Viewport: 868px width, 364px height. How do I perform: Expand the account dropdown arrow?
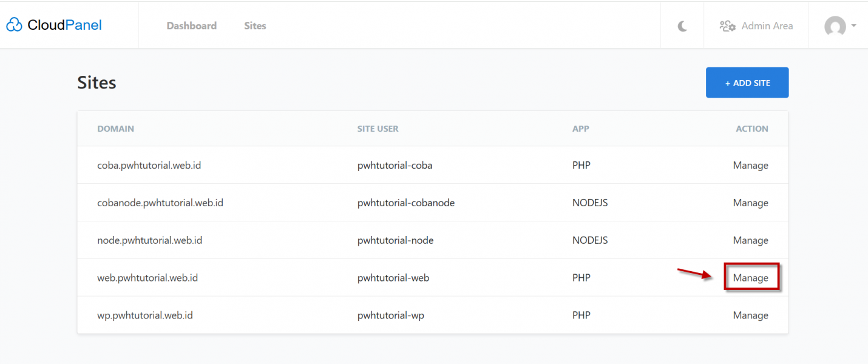coord(854,25)
